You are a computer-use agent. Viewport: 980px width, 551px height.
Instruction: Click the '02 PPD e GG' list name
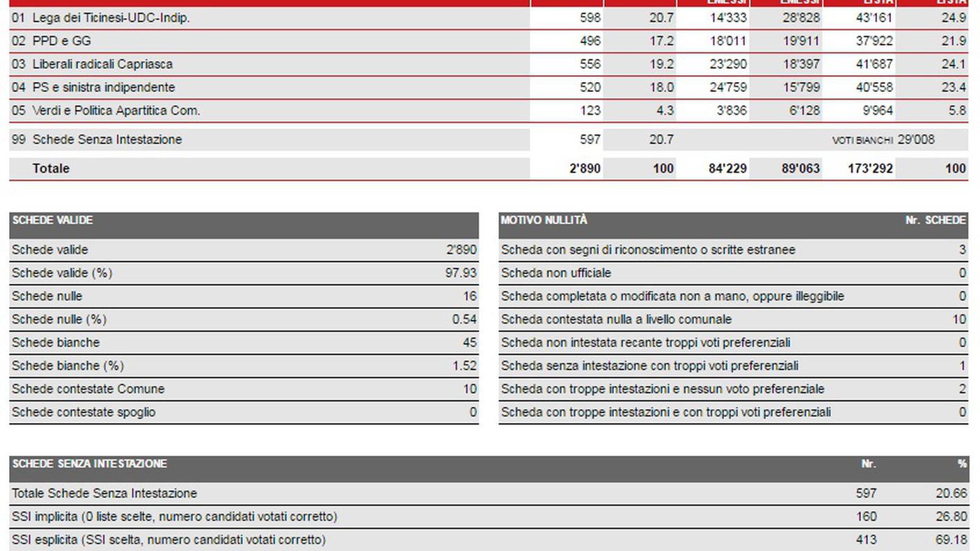pos(52,41)
